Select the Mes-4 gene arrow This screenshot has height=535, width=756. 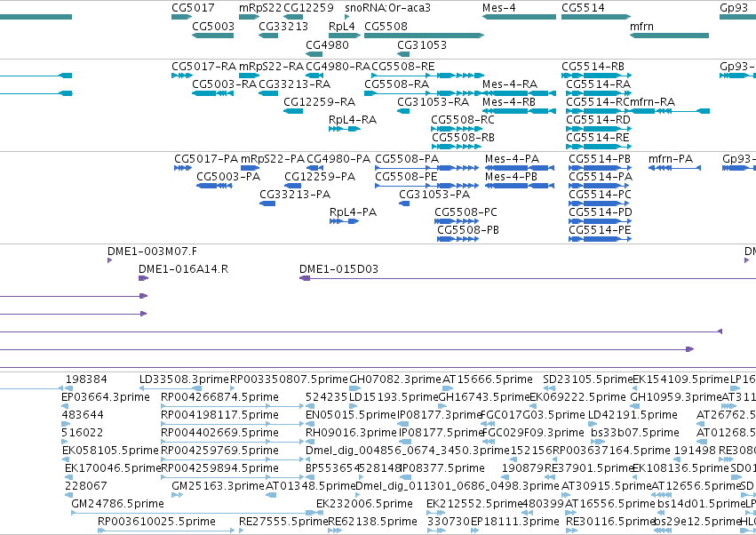519,17
